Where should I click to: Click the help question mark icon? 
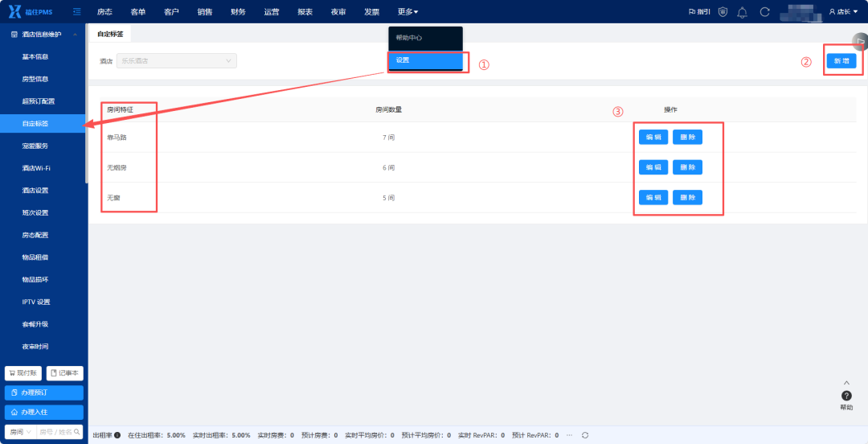pyautogui.click(x=846, y=396)
